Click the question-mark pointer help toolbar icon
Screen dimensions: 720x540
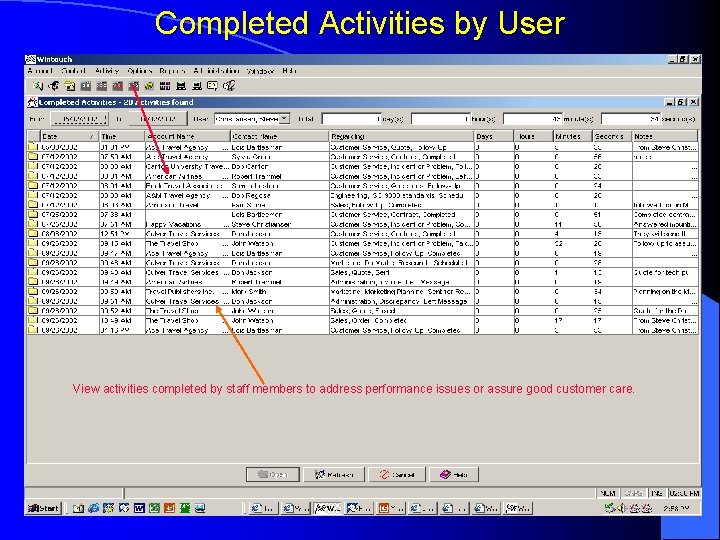pyautogui.click(x=229, y=86)
